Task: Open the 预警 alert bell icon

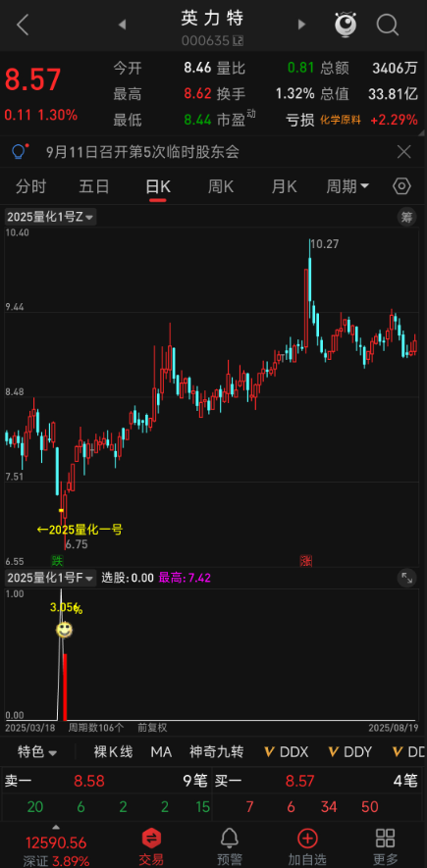Action: [230, 847]
